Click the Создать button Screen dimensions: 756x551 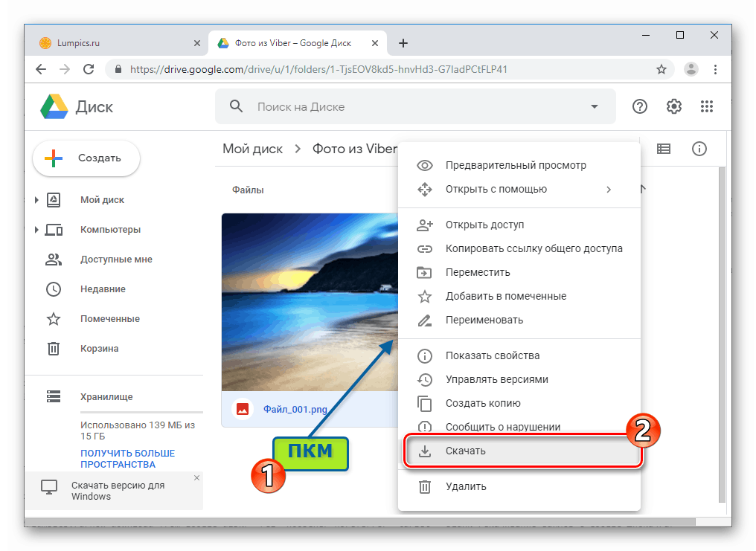click(x=86, y=158)
